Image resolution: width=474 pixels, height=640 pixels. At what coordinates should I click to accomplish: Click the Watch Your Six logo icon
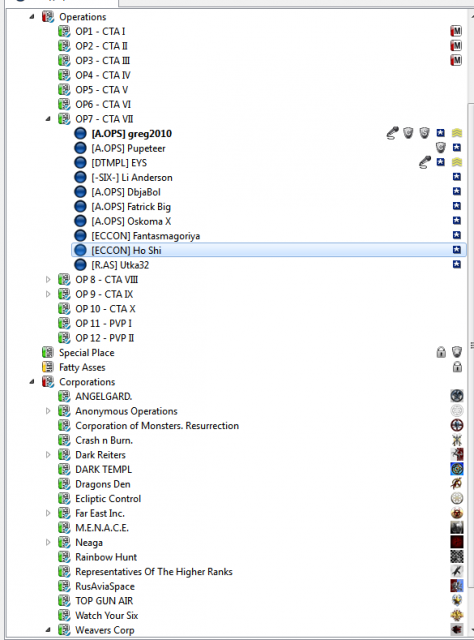[457, 615]
